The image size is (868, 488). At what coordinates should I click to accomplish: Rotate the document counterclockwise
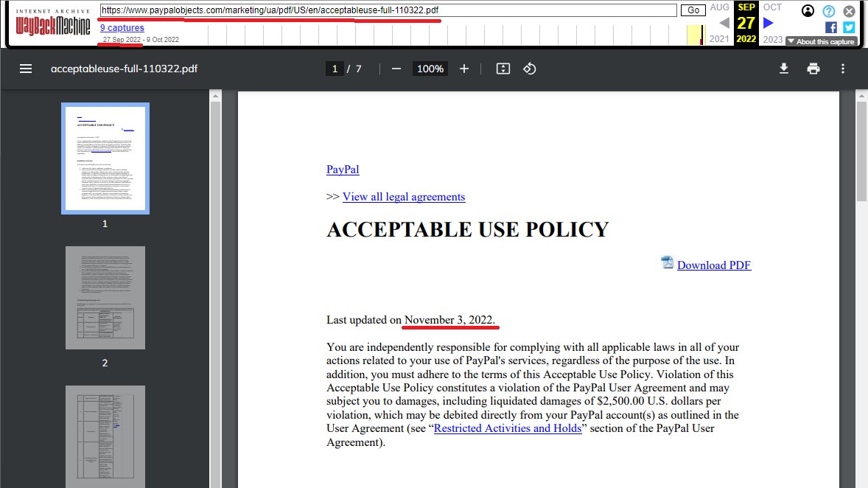(530, 69)
